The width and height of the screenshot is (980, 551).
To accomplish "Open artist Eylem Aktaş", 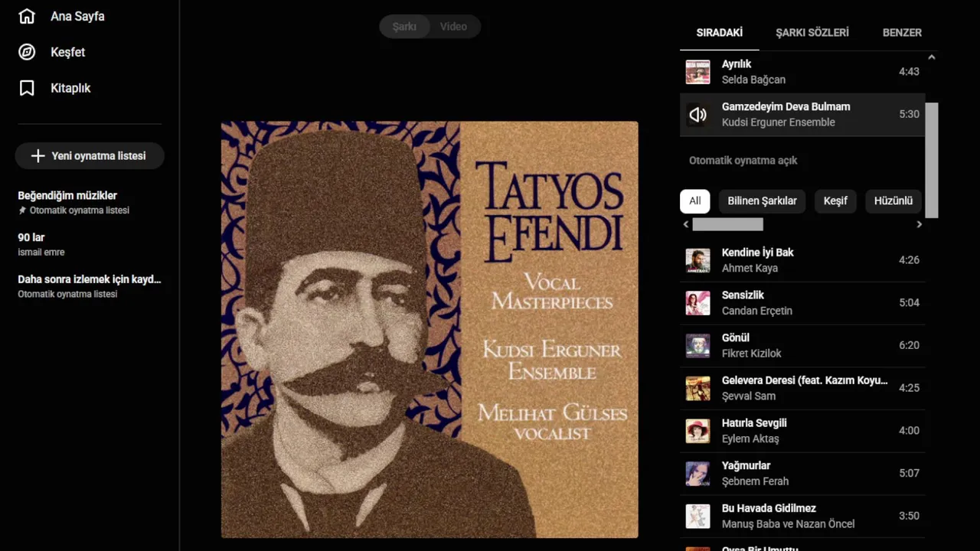I will [x=750, y=439].
